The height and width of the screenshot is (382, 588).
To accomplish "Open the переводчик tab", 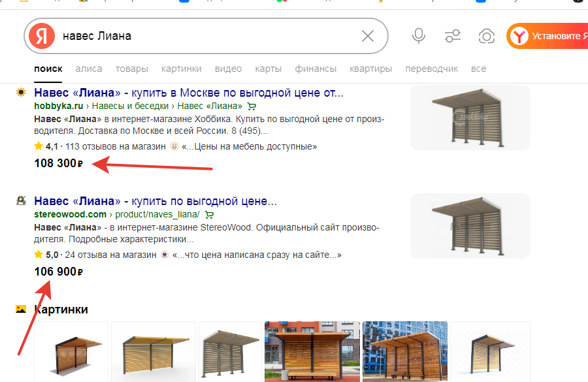I will tap(432, 69).
